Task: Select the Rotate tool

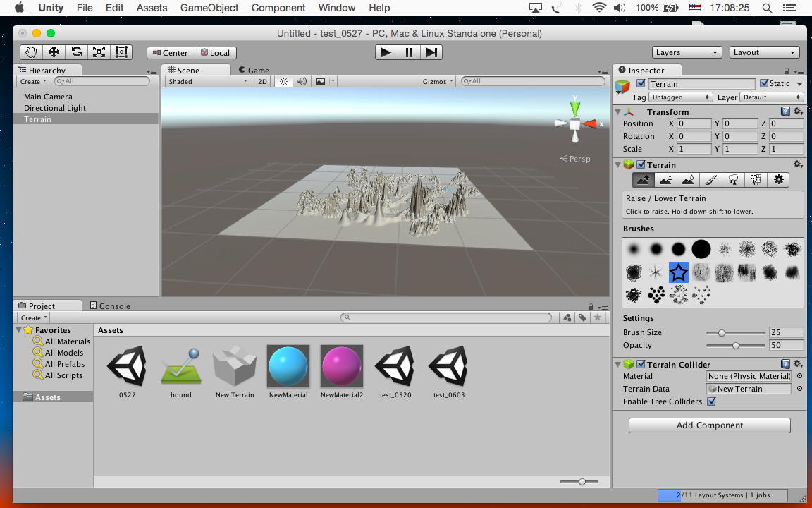Action: click(x=76, y=52)
